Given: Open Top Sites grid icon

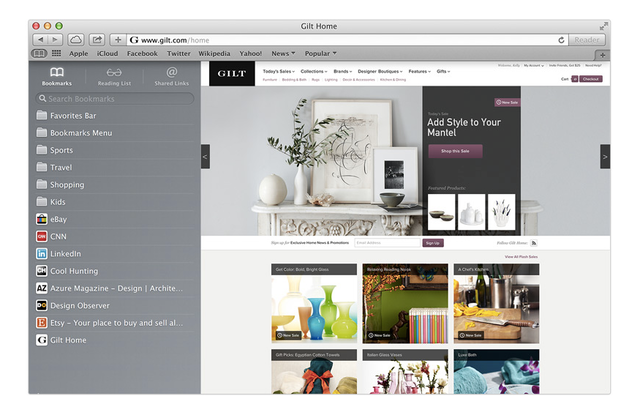Looking at the screenshot, I should pos(56,53).
